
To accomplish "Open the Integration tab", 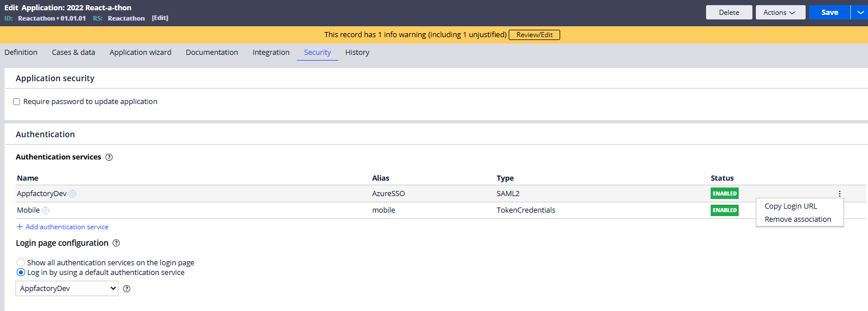I will [x=271, y=52].
